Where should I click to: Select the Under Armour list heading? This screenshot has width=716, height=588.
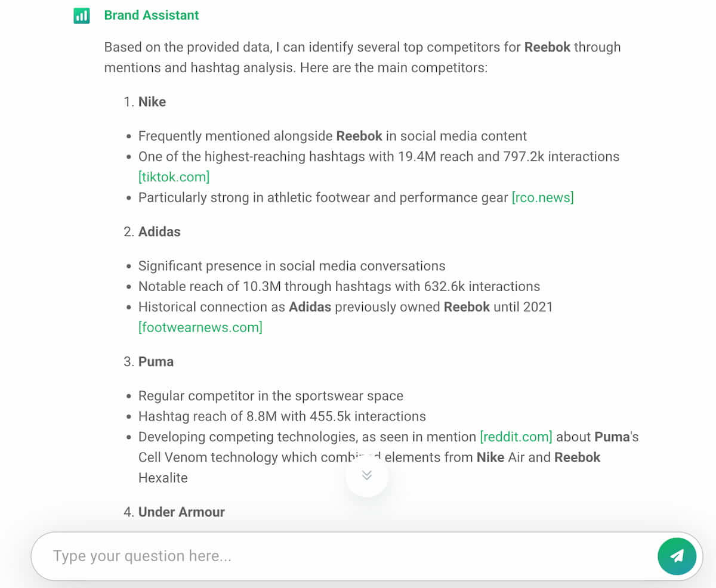point(181,512)
